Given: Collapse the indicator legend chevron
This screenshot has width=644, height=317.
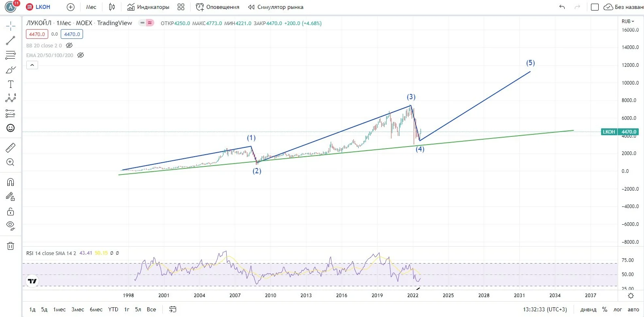Looking at the screenshot, I should pyautogui.click(x=32, y=65).
